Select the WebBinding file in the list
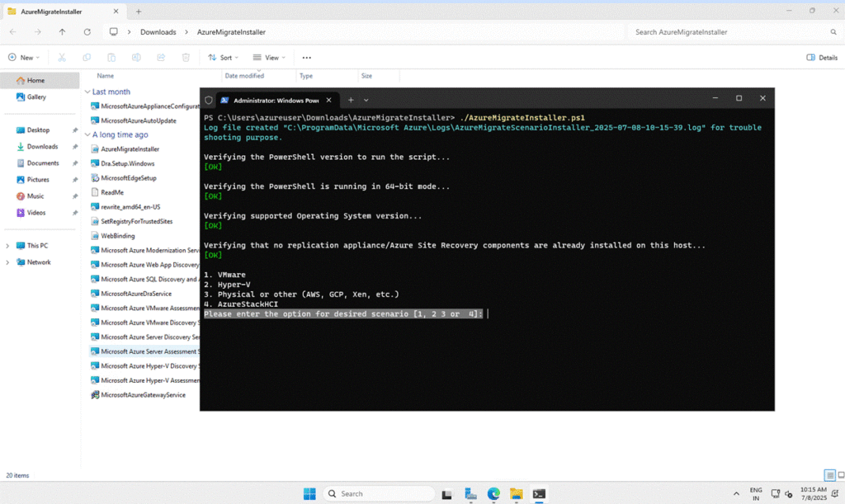The width and height of the screenshot is (845, 504). (117, 235)
